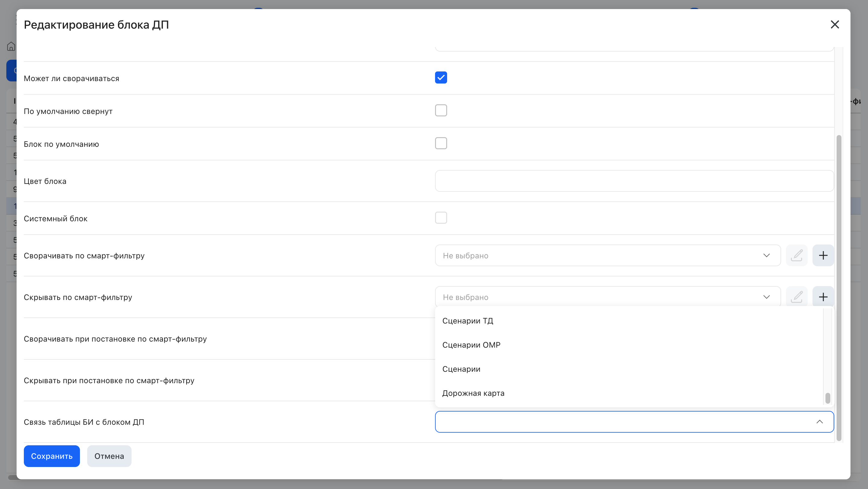Click the dropdown list scrollbar thumb
The image size is (868, 489).
point(827,398)
